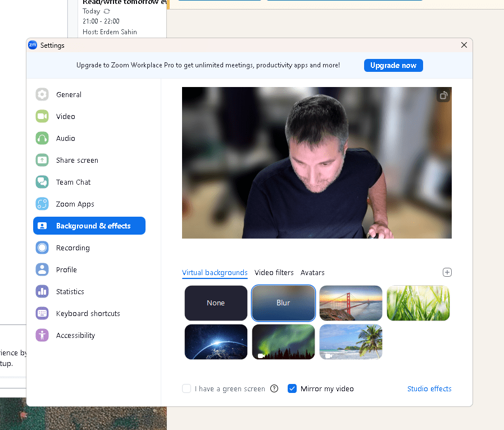The width and height of the screenshot is (504, 430).
Task: Select None background option
Action: (216, 303)
